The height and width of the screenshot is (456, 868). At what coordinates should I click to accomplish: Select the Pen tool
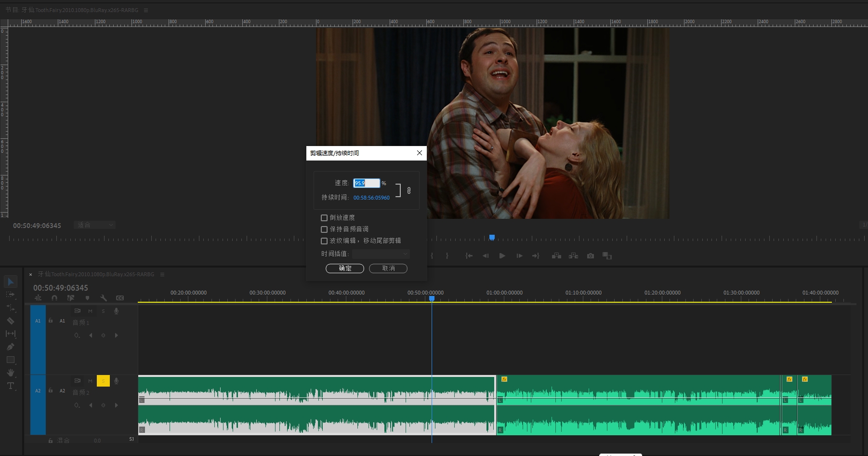(11, 347)
